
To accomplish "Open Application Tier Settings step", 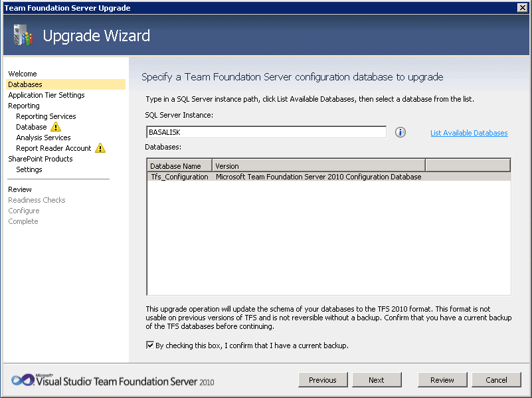I will click(46, 95).
